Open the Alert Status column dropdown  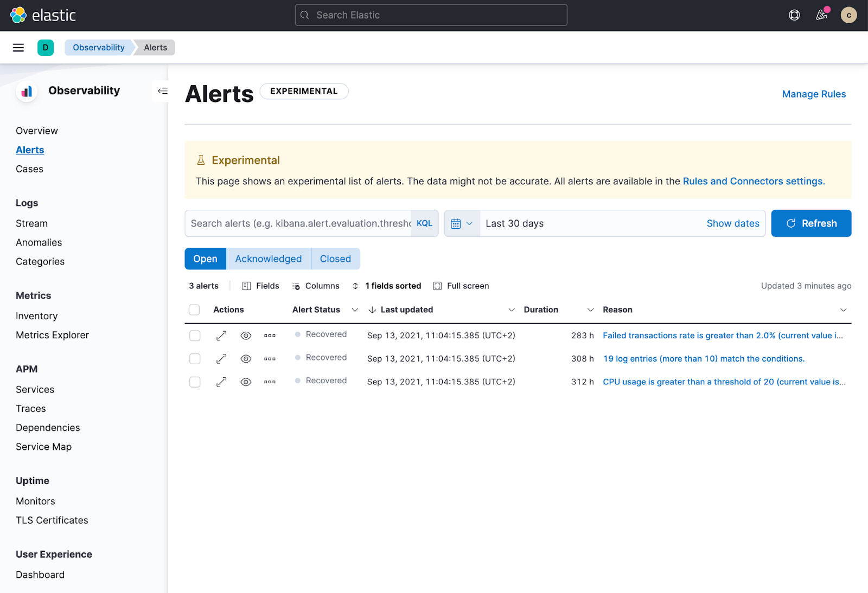point(355,310)
